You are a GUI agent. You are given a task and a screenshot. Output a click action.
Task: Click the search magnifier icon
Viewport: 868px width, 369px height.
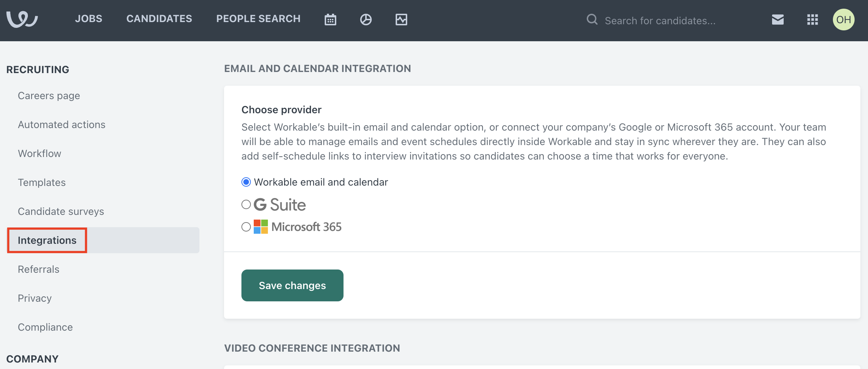(x=592, y=20)
